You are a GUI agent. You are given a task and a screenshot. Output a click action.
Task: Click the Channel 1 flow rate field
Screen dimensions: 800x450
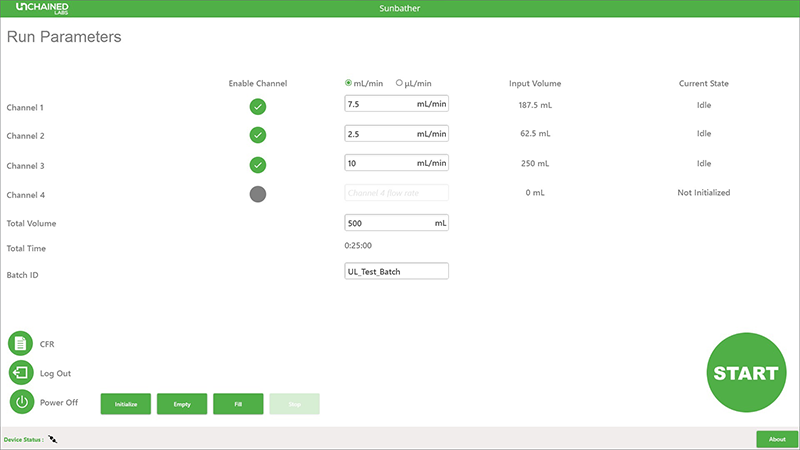point(396,104)
